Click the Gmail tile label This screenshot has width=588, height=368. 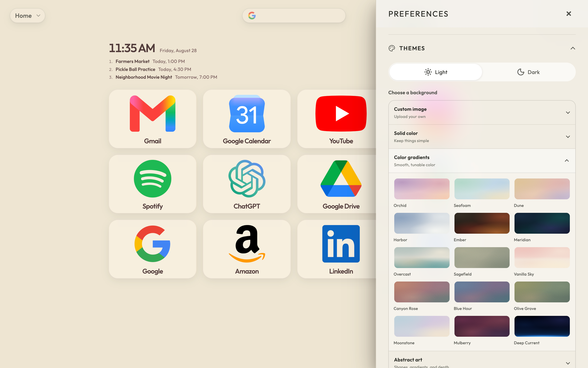(x=153, y=141)
